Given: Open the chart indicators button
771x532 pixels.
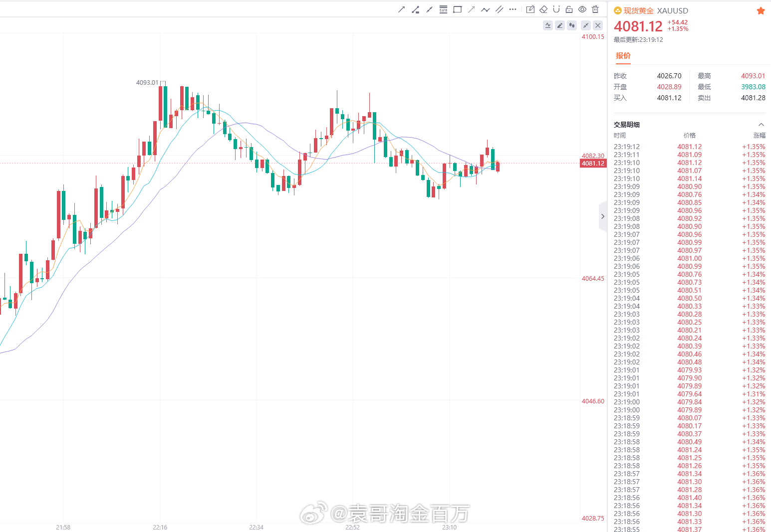Looking at the screenshot, I should (x=548, y=25).
